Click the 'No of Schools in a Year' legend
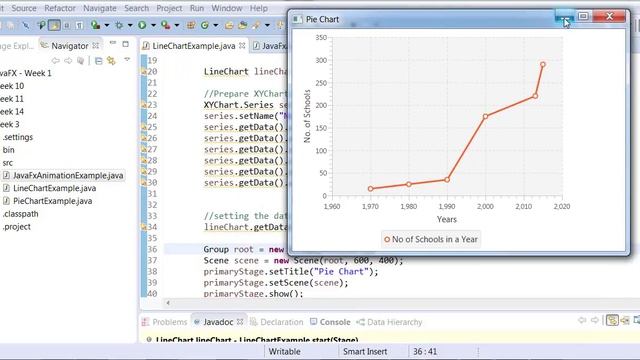This screenshot has width=640, height=360. point(431,240)
